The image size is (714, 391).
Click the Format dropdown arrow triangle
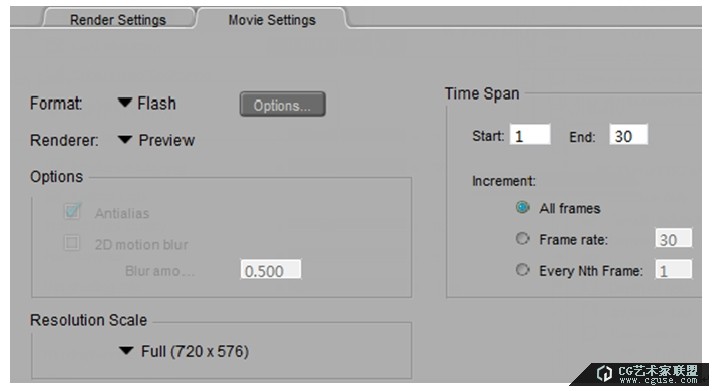[124, 102]
